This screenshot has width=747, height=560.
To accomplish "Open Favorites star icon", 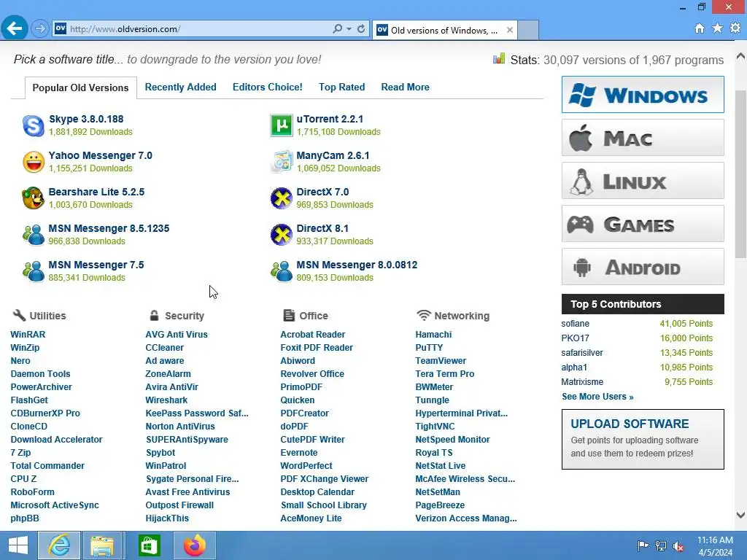I will tap(718, 28).
